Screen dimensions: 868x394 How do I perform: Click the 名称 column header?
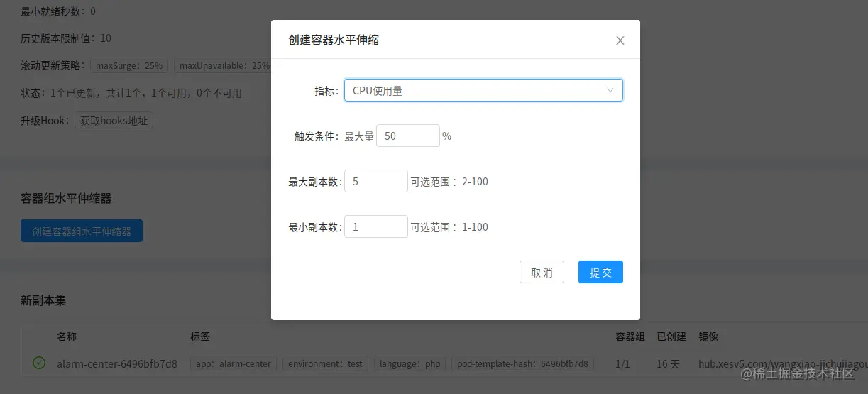[x=67, y=336]
